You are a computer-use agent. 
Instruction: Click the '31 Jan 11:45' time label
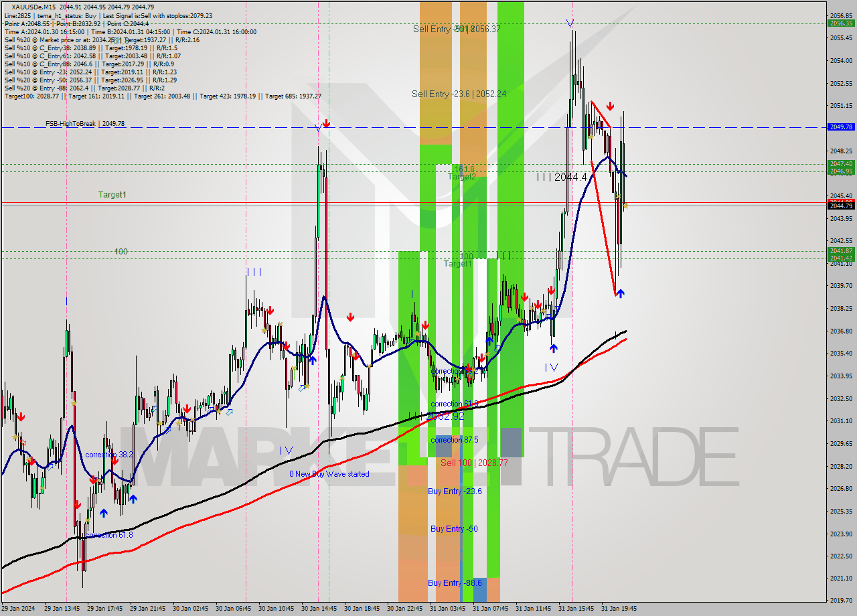[534, 609]
